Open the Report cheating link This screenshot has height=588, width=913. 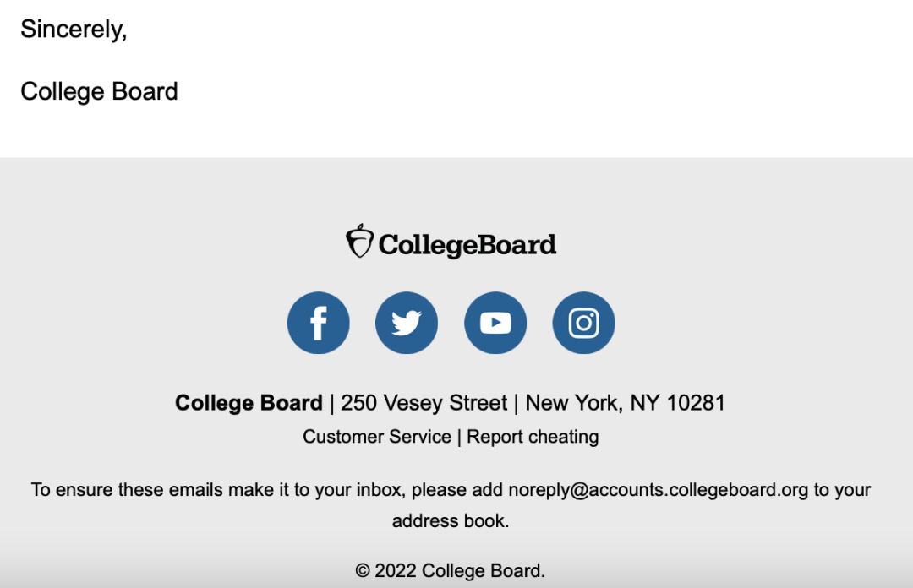[x=533, y=437]
